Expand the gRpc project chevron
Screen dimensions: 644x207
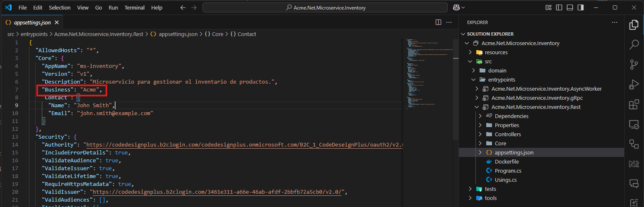[477, 98]
